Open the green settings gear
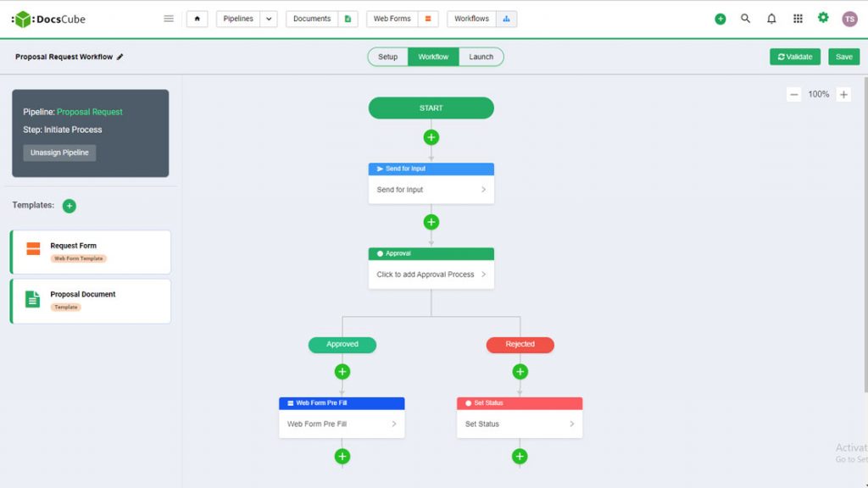868x488 pixels. tap(823, 18)
